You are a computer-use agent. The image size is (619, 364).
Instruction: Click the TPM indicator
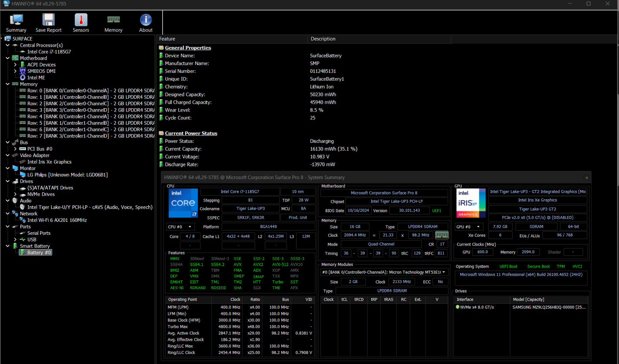pyautogui.click(x=561, y=267)
